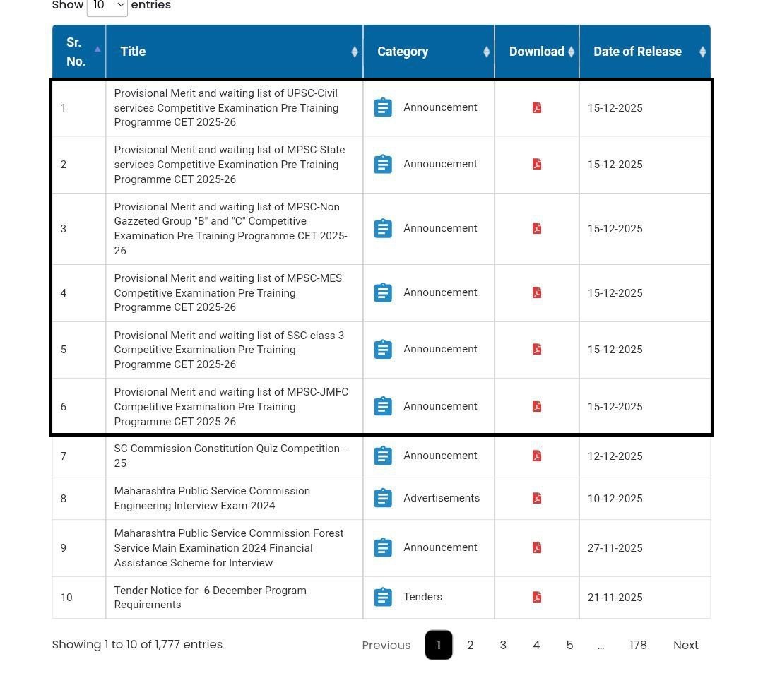The image size is (763, 700).
Task: Download PDF for MPSC-MES merit list
Action: point(537,292)
